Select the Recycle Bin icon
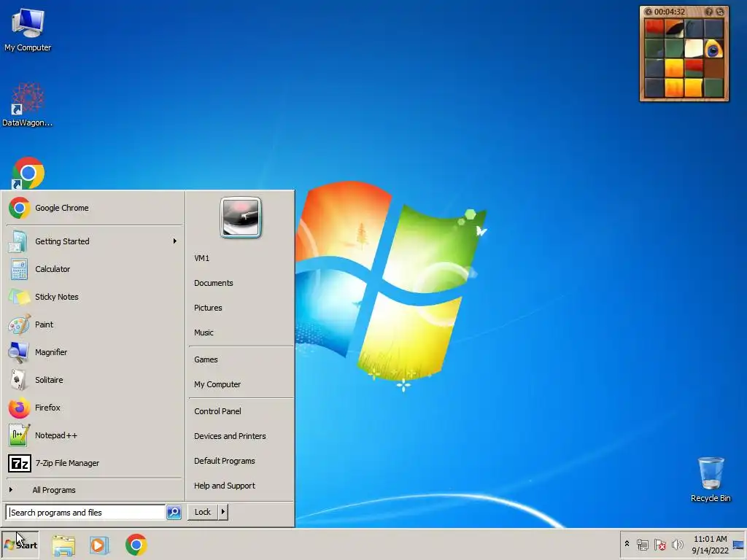This screenshot has width=747, height=560. (711, 479)
